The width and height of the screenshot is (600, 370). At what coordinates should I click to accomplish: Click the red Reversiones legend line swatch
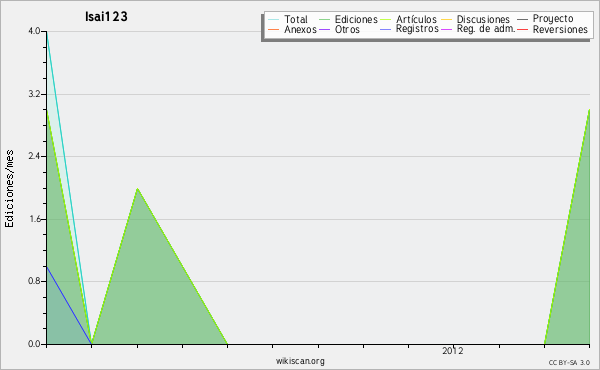tap(522, 29)
